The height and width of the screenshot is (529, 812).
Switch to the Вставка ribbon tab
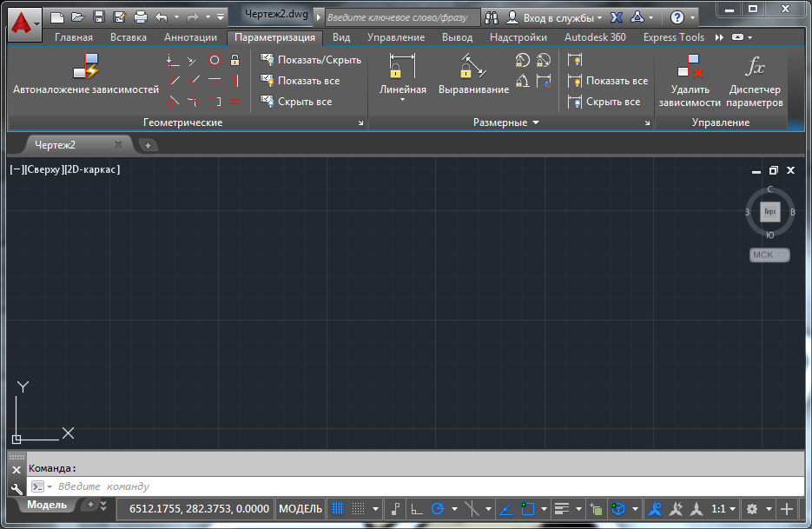[x=129, y=37]
